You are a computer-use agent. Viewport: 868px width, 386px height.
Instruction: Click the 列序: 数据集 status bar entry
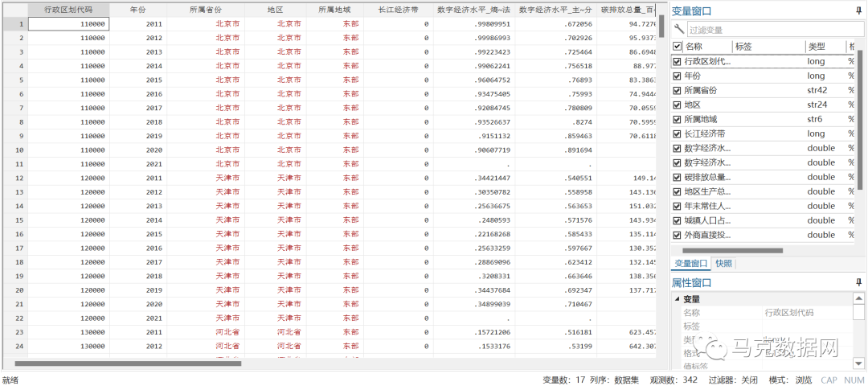pos(614,380)
